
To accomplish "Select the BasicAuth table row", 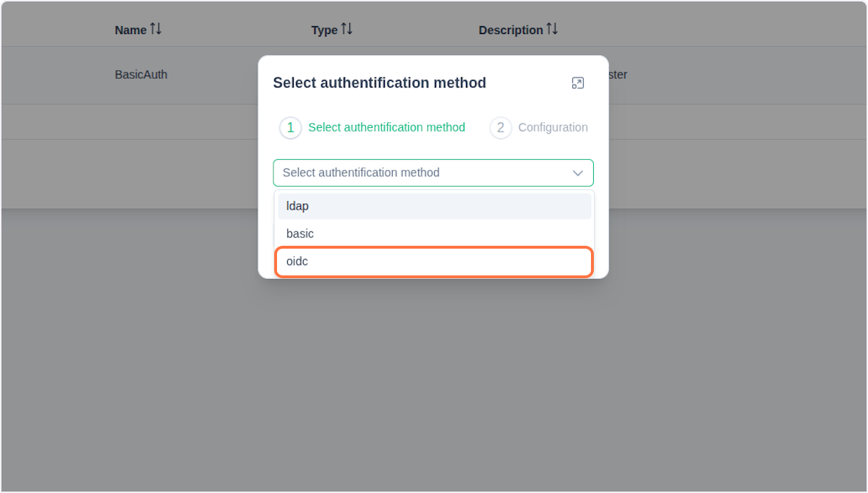I will [x=141, y=74].
